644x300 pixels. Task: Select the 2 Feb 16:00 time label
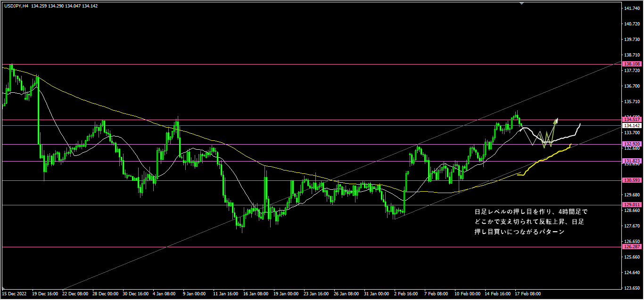click(x=405, y=293)
